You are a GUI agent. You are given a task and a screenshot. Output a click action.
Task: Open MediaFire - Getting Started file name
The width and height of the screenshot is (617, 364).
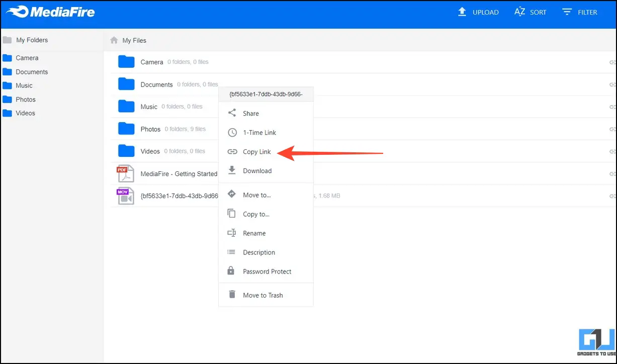point(179,174)
